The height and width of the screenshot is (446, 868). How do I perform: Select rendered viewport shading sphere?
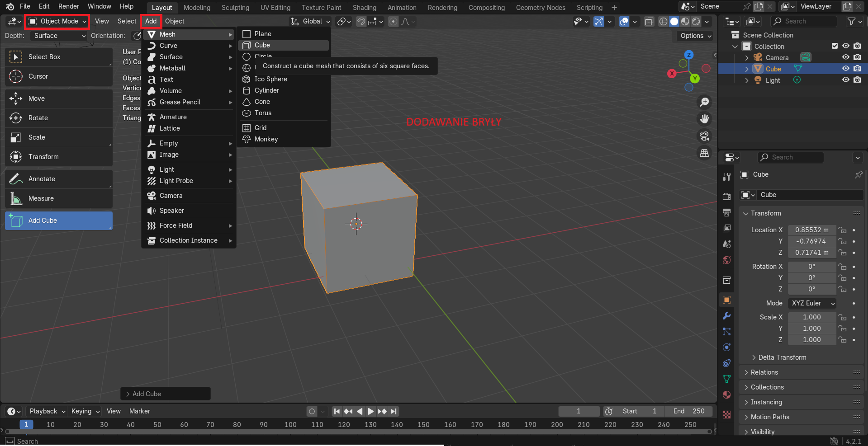[696, 21]
